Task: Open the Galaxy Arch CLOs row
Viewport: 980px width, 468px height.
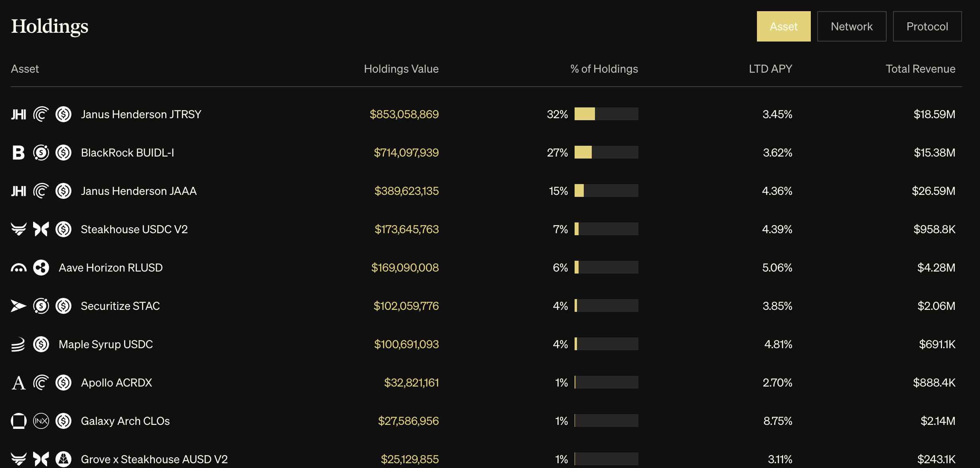Action: click(x=486, y=421)
